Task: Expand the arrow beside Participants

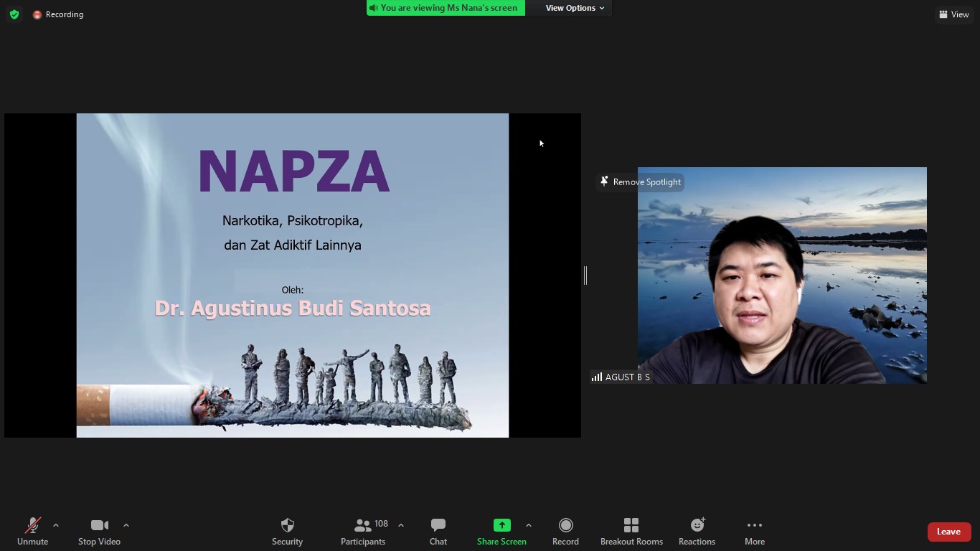Action: tap(401, 525)
